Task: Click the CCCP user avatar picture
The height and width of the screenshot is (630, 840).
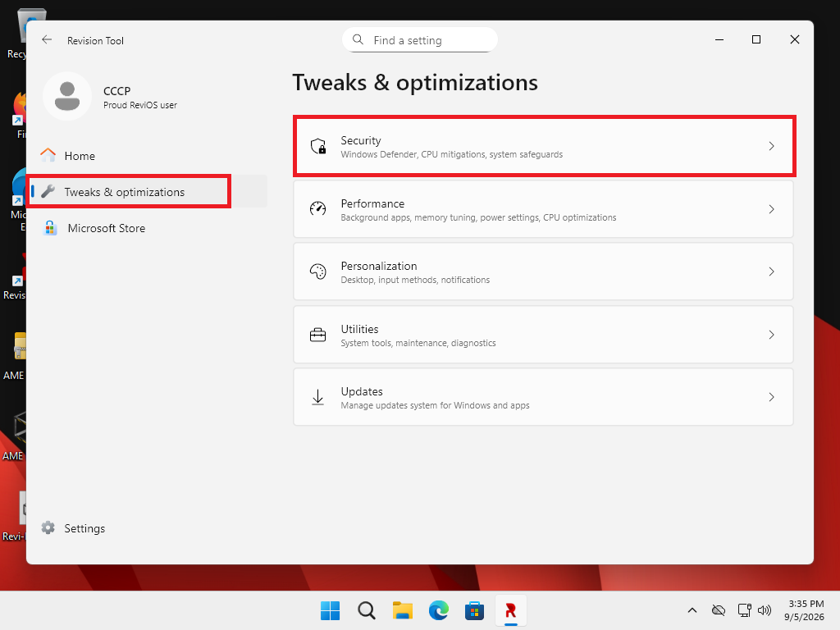Action: pyautogui.click(x=67, y=97)
